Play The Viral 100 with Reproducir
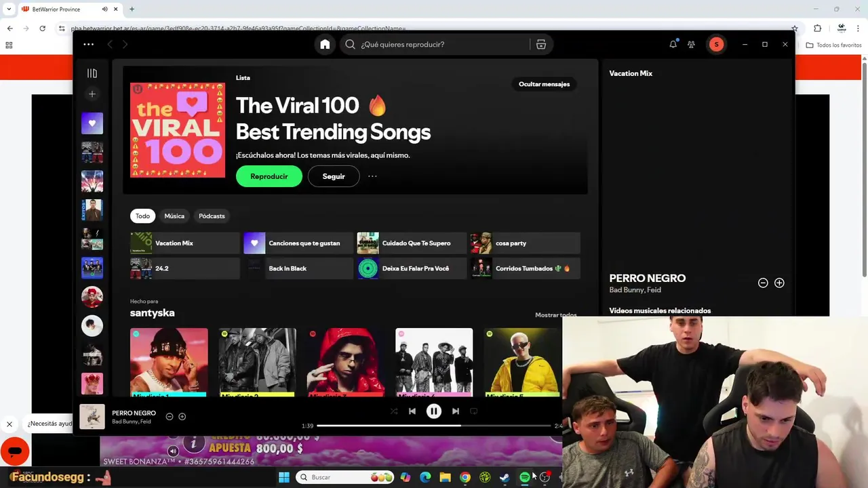 click(269, 176)
